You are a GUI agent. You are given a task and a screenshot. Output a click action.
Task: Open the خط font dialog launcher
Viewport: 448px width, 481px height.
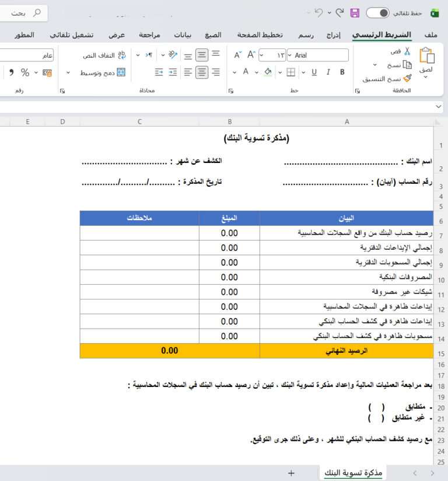point(231,91)
